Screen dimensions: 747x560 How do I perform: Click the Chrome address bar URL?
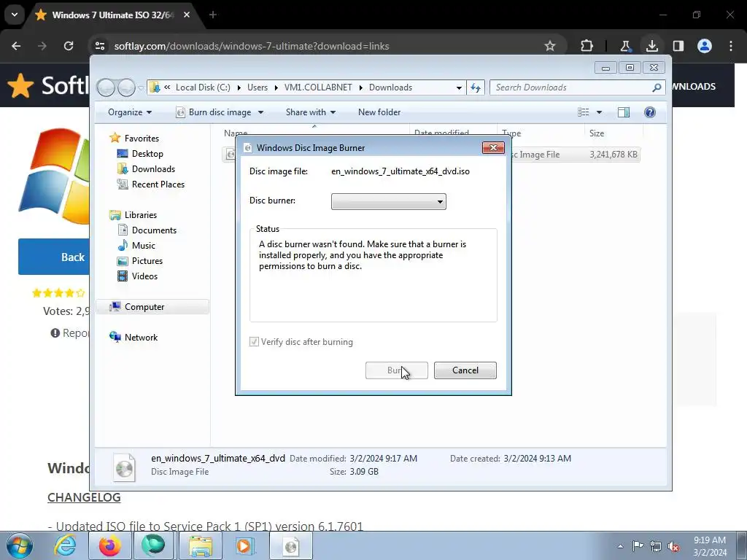coord(252,46)
